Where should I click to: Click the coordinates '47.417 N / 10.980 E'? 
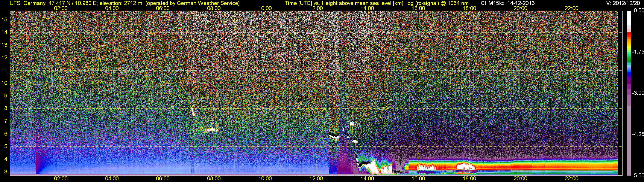tap(72, 3)
